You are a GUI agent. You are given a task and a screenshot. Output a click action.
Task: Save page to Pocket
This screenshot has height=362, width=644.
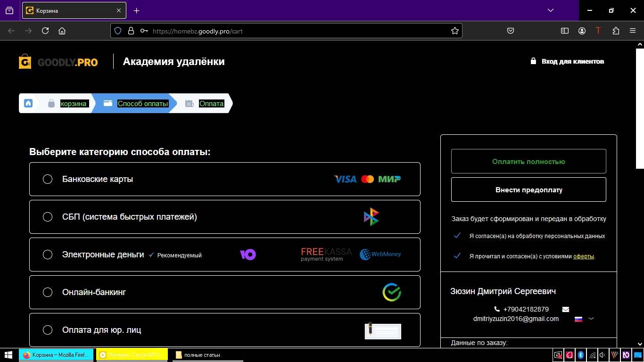pyautogui.click(x=510, y=31)
